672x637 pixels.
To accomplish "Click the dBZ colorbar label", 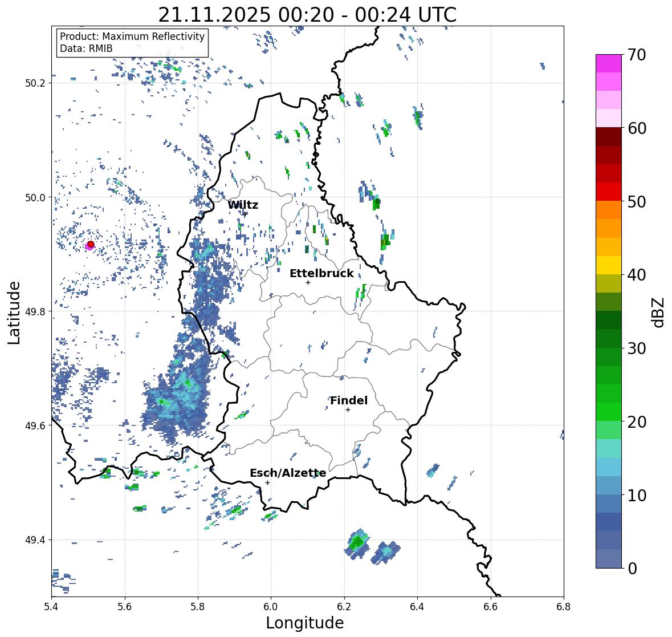I will point(659,313).
